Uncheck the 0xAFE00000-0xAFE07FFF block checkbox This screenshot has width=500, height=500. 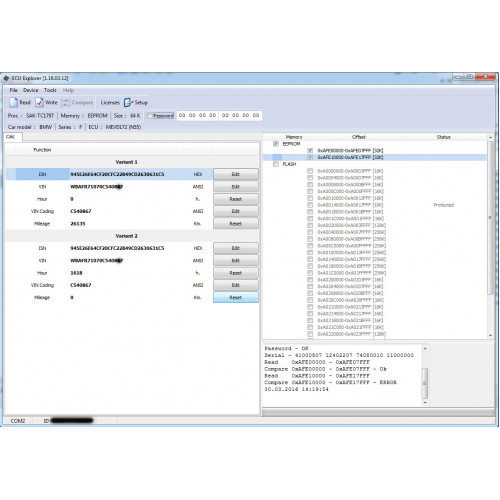click(310, 150)
